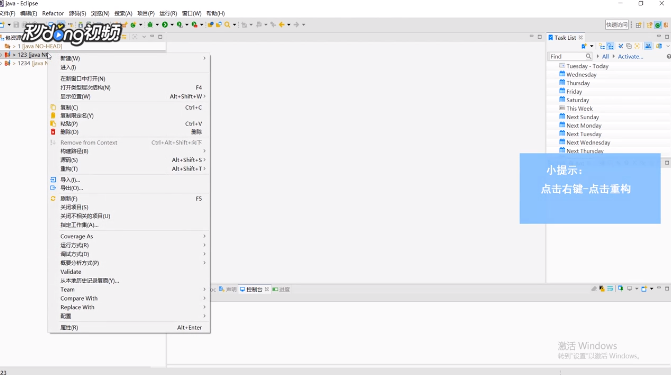Choose the red Delete entry in context menu

point(129,132)
